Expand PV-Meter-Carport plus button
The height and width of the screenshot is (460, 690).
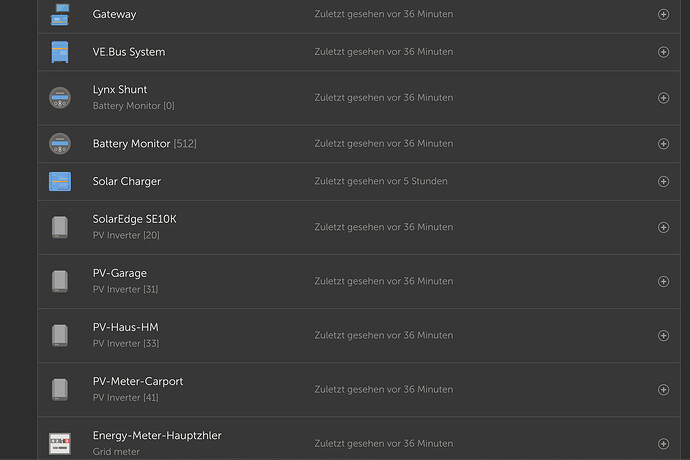664,390
